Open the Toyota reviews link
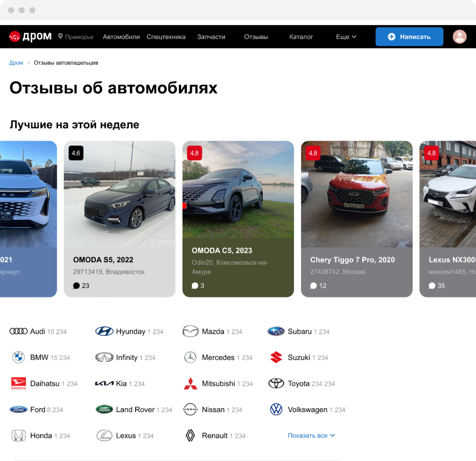The width and height of the screenshot is (476, 461). pos(298,383)
